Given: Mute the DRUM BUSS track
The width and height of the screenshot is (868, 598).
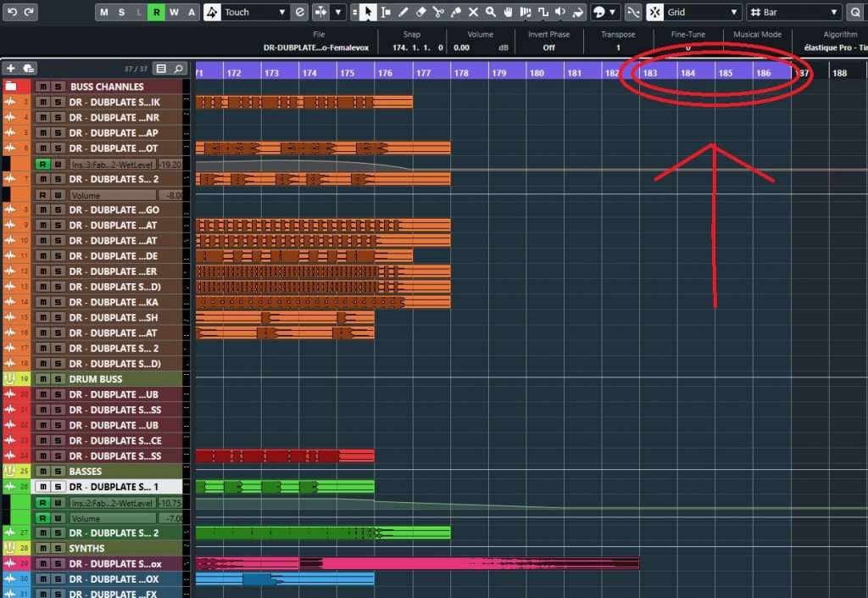Looking at the screenshot, I should coord(42,379).
